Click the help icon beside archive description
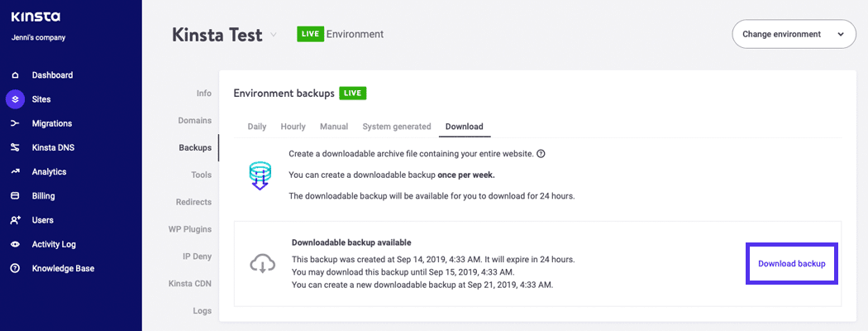Screen dimensions: 868x331 coord(541,154)
